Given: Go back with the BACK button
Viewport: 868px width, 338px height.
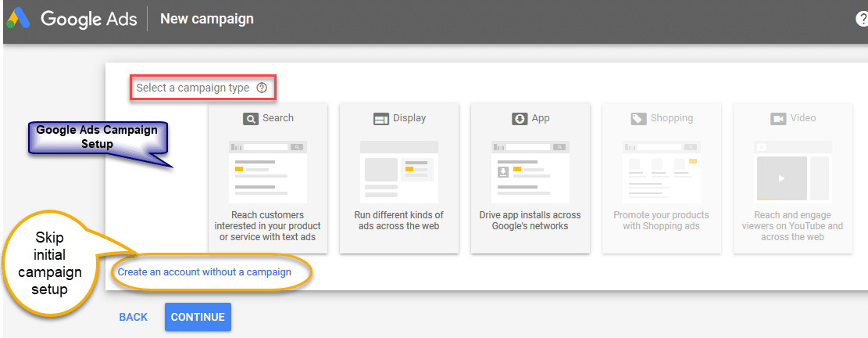Looking at the screenshot, I should tap(134, 317).
